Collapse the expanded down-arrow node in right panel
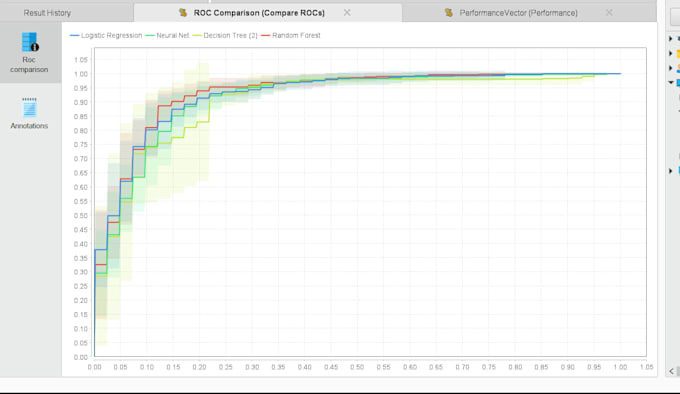Image resolution: width=680 pixels, height=394 pixels. [x=671, y=82]
